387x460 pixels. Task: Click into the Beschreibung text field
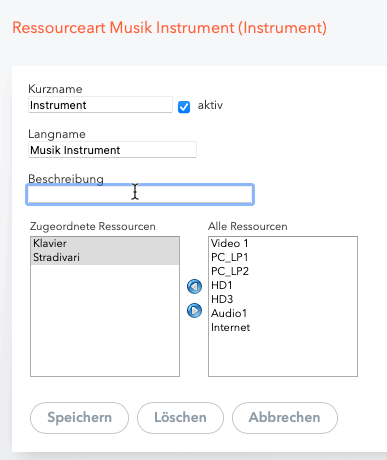(140, 194)
